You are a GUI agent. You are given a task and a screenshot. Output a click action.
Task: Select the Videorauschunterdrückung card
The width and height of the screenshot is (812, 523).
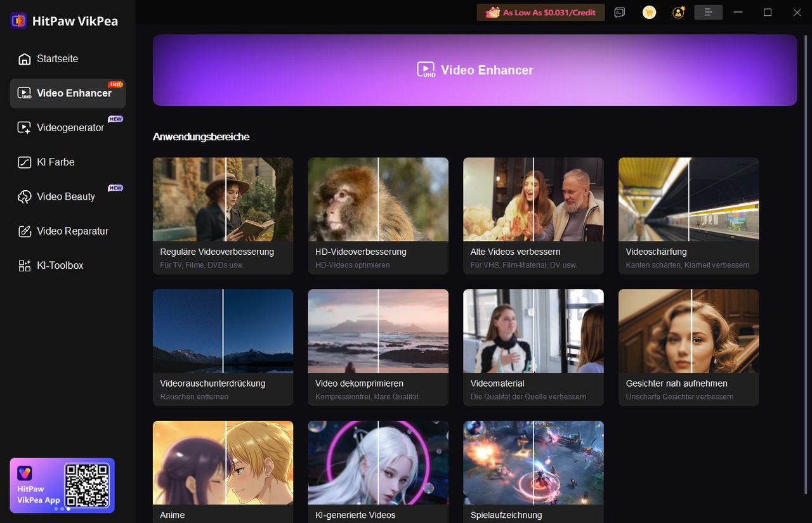click(223, 347)
